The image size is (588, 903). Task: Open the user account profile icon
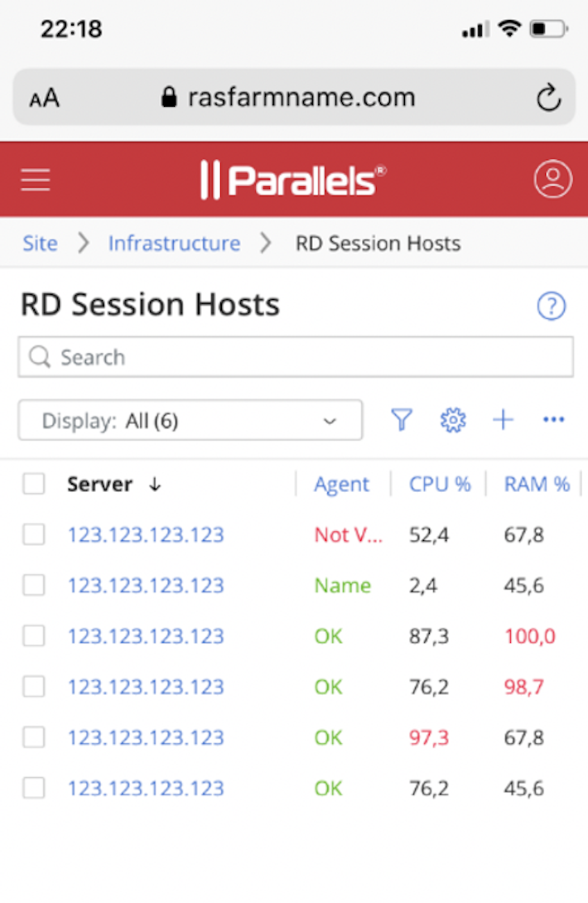552,179
